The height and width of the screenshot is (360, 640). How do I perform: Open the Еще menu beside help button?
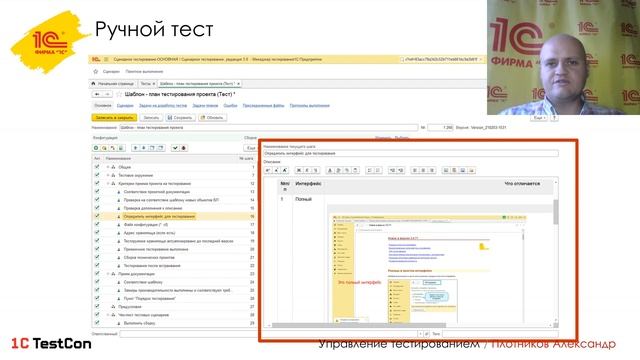click(540, 118)
